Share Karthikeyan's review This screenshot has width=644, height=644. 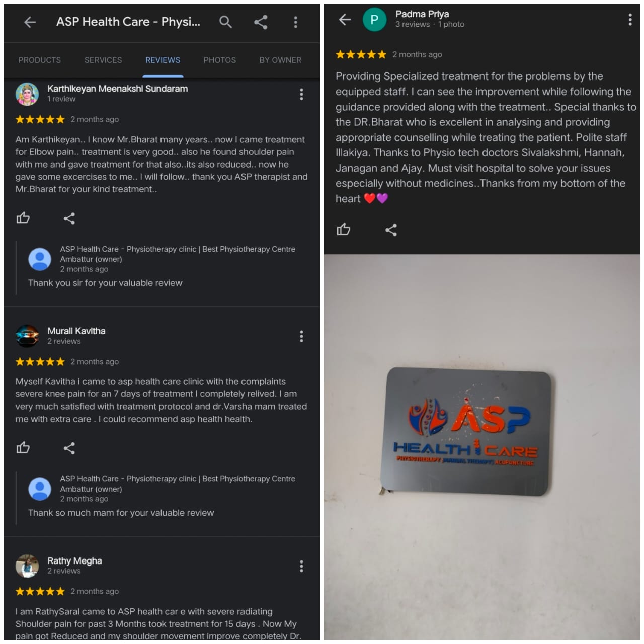pos(69,218)
